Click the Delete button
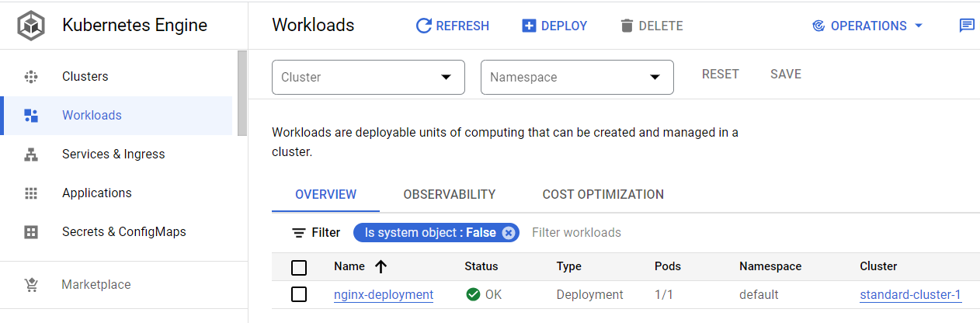 click(652, 26)
